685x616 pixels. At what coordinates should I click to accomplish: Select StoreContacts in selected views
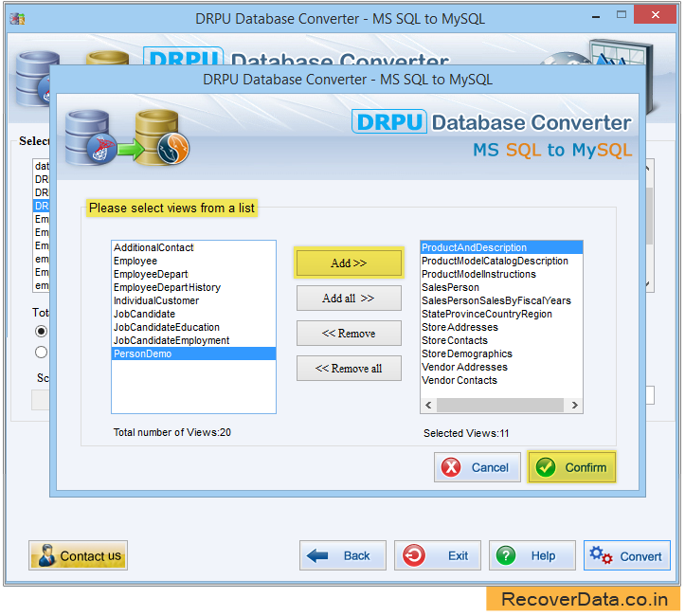coord(501,340)
